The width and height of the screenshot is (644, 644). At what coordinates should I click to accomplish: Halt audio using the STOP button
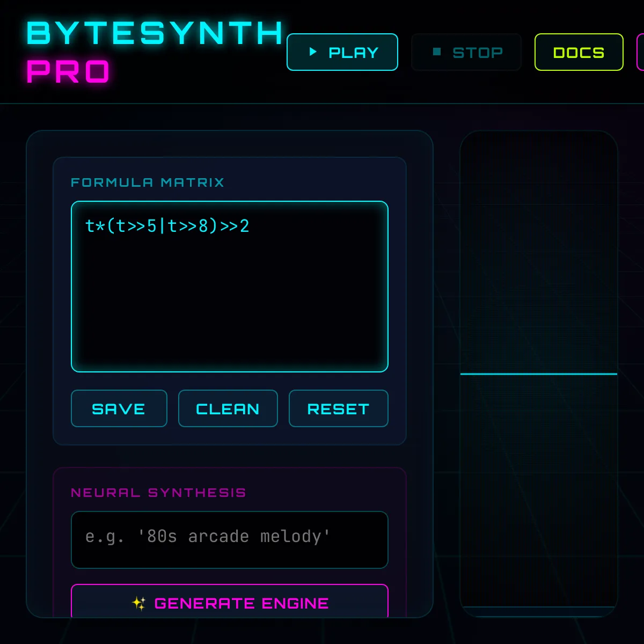coord(466,52)
